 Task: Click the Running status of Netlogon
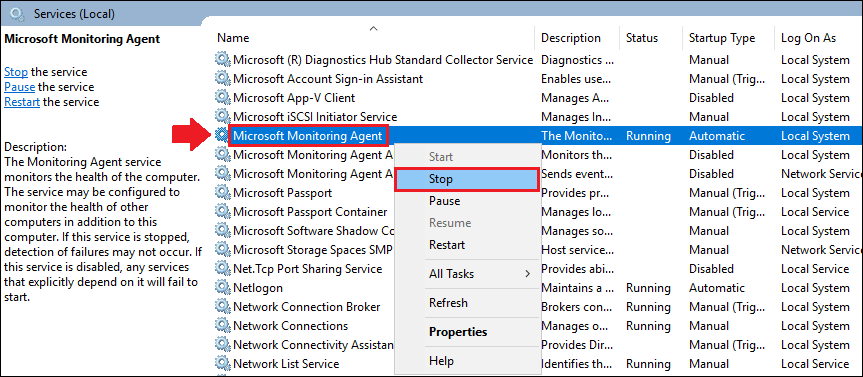pyautogui.click(x=648, y=288)
